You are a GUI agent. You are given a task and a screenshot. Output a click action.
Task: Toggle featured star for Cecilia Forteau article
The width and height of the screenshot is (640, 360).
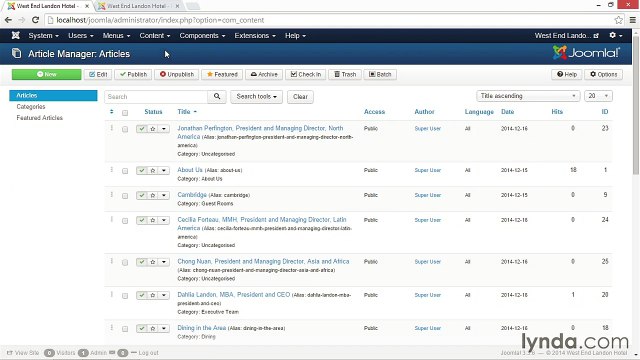tap(153, 220)
